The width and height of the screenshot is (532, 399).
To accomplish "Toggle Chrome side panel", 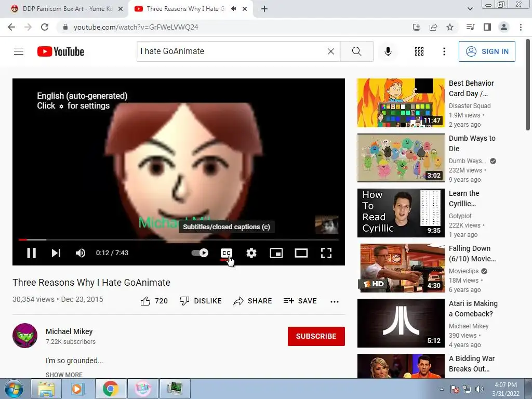I will click(487, 27).
